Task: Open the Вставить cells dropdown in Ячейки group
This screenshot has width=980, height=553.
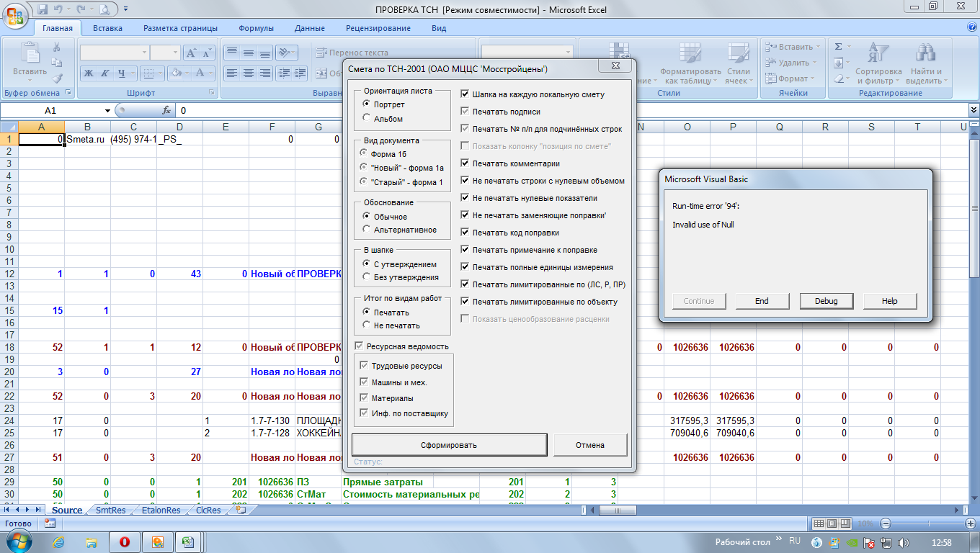Action: (x=818, y=47)
